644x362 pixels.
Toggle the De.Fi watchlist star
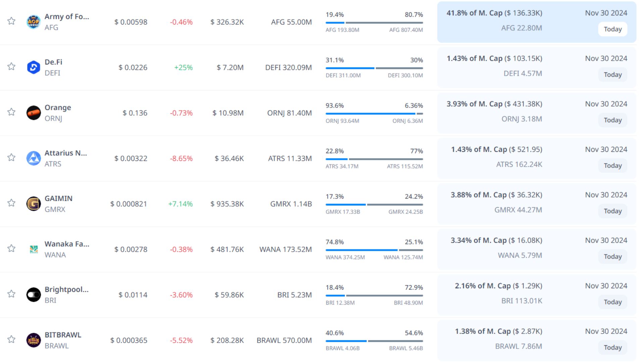[11, 66]
